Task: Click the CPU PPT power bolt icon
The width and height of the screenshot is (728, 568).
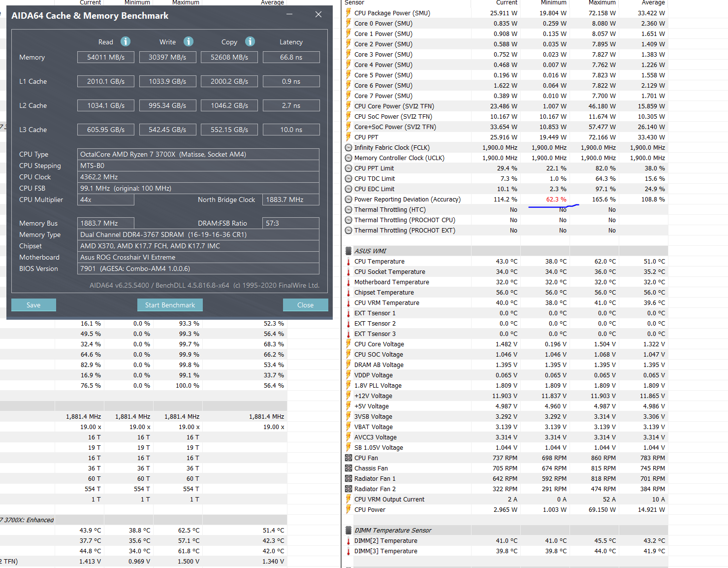Action: (x=348, y=137)
